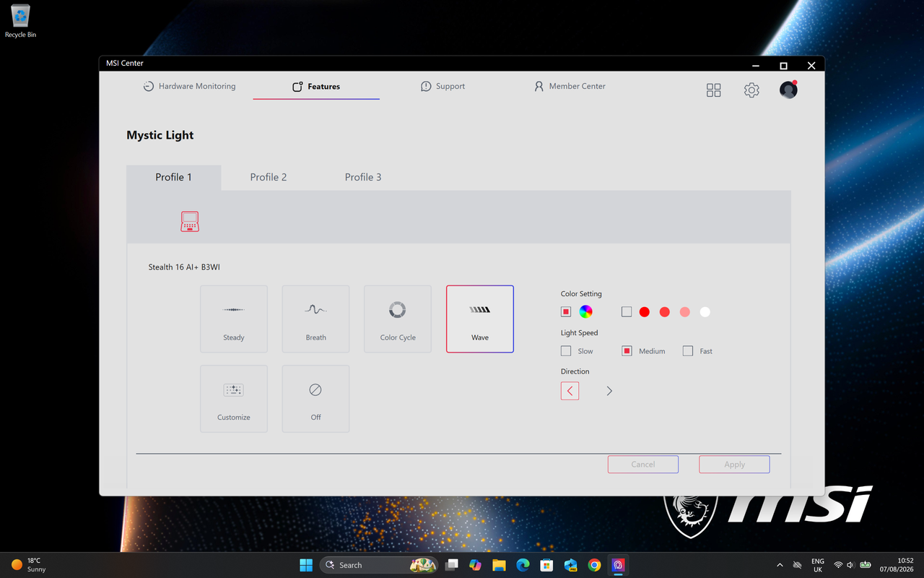Viewport: 924px width, 578px height.
Task: Open the rainbow color wheel picker
Action: (586, 312)
